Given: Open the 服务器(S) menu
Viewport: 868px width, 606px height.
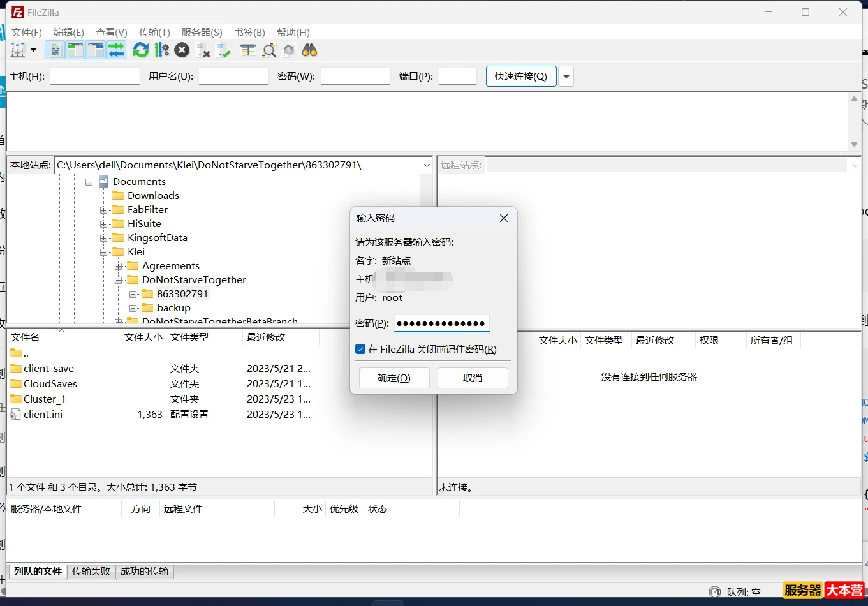Looking at the screenshot, I should (202, 32).
